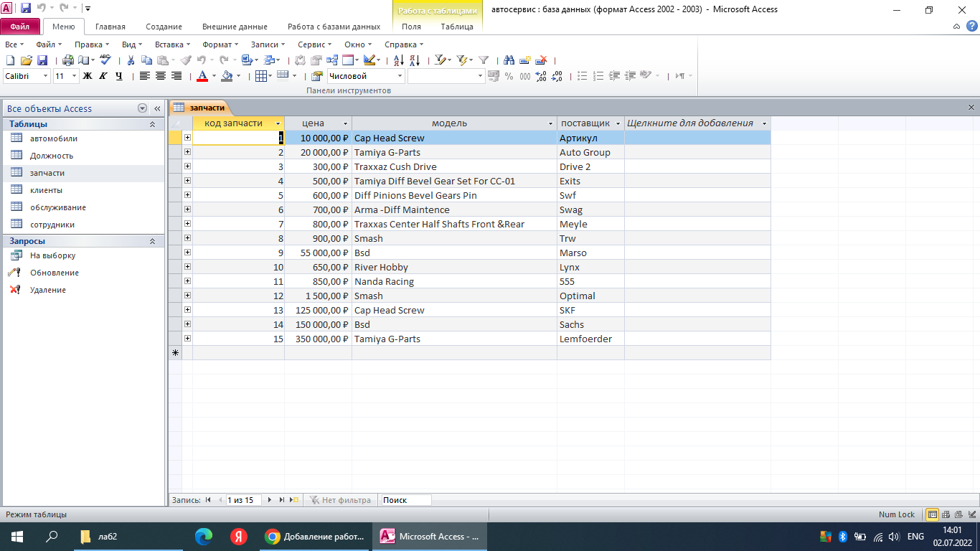This screenshot has width=980, height=551.
Task: Open цена column filter dropdown
Action: coord(345,123)
